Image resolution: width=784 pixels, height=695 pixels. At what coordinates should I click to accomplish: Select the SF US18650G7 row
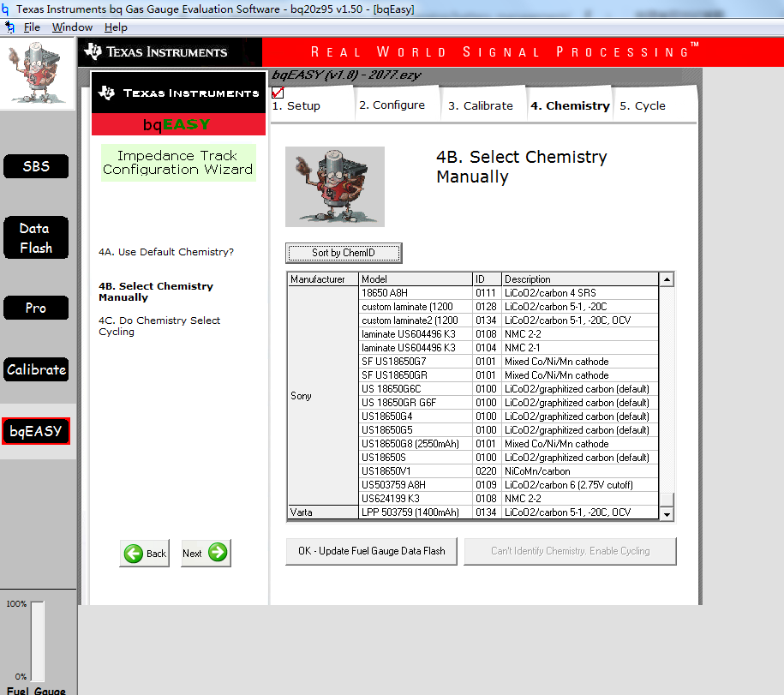[508, 362]
